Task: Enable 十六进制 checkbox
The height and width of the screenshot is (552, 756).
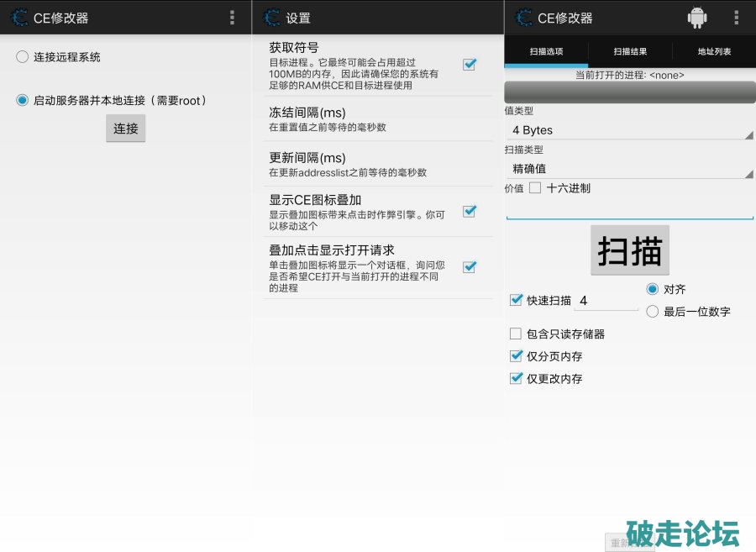Action: tap(535, 188)
